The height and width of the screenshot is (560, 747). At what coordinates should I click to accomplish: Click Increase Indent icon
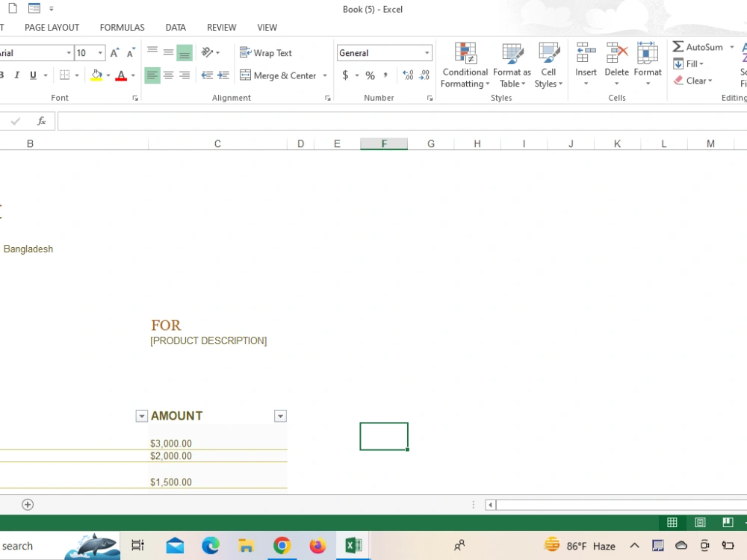(x=223, y=75)
